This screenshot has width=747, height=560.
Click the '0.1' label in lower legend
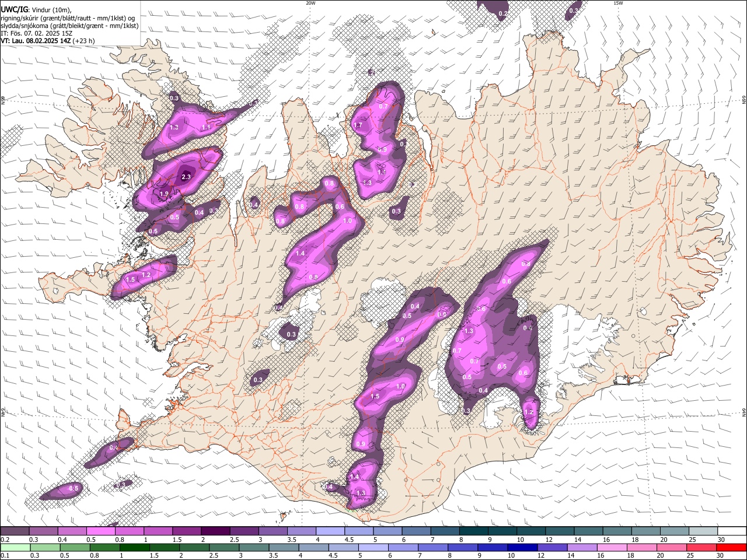(x=5, y=556)
